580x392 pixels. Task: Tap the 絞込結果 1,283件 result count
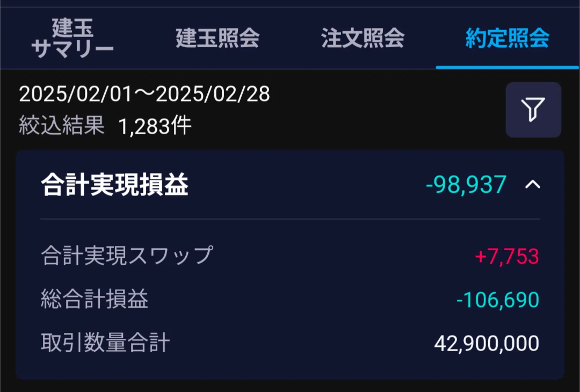coord(105,126)
